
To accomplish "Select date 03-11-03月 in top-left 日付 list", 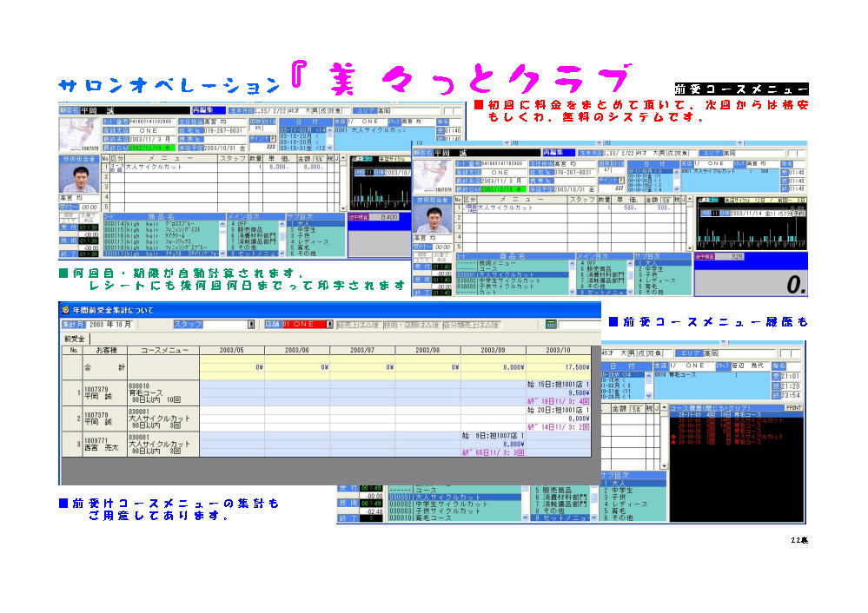I will pos(303,130).
